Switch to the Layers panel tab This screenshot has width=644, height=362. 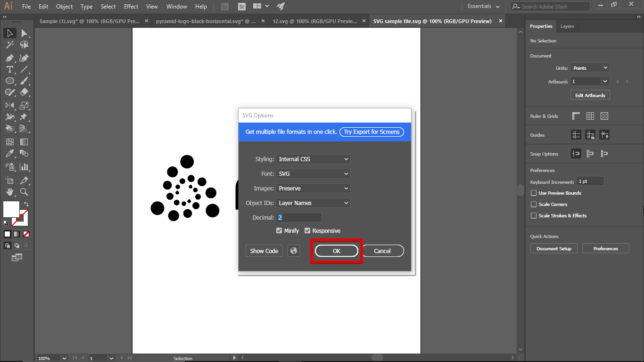pos(567,26)
